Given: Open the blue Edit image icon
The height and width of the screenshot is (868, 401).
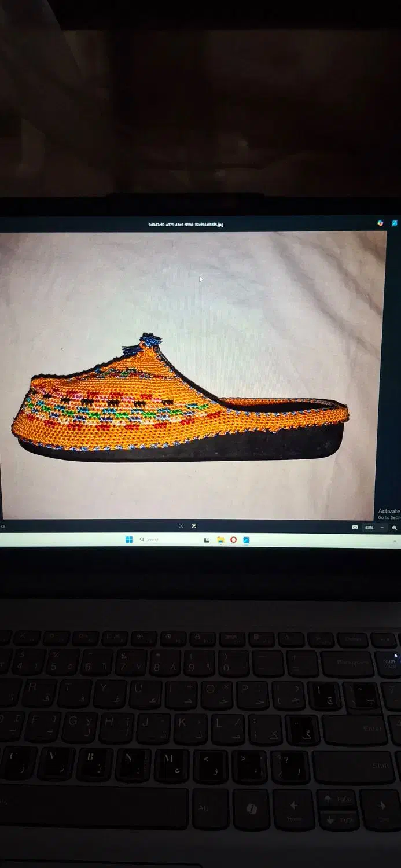Looking at the screenshot, I should (395, 223).
